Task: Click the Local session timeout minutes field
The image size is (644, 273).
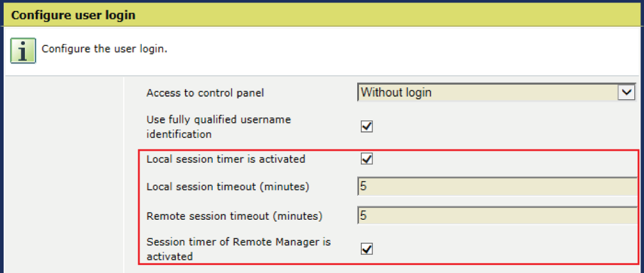Action: coord(497,186)
